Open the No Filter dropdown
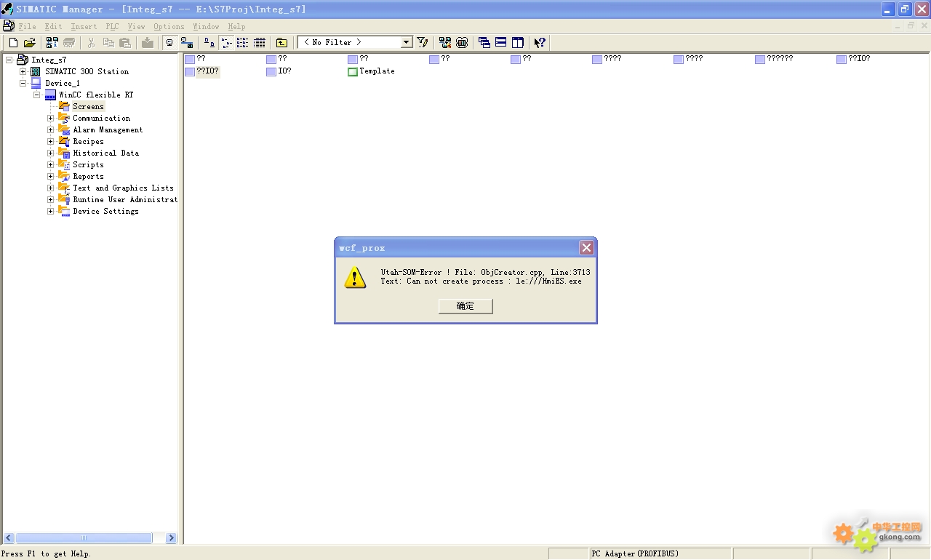 tap(407, 43)
